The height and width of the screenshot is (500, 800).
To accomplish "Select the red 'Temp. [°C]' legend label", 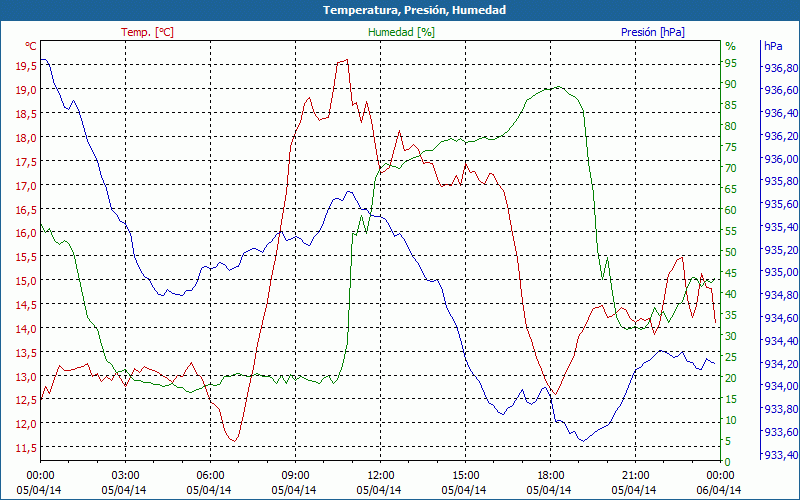I will pos(147,32).
